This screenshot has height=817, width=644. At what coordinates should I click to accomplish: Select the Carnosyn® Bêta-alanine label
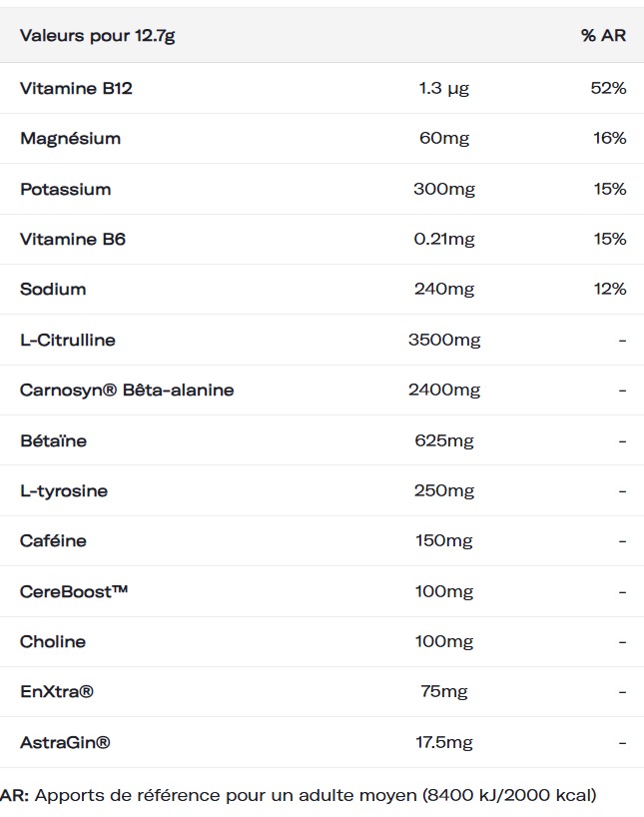point(127,390)
